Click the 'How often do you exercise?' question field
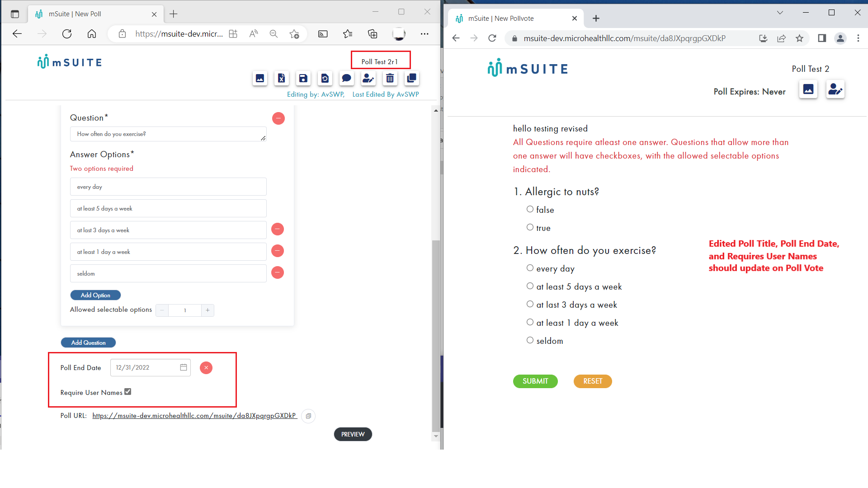 (168, 134)
